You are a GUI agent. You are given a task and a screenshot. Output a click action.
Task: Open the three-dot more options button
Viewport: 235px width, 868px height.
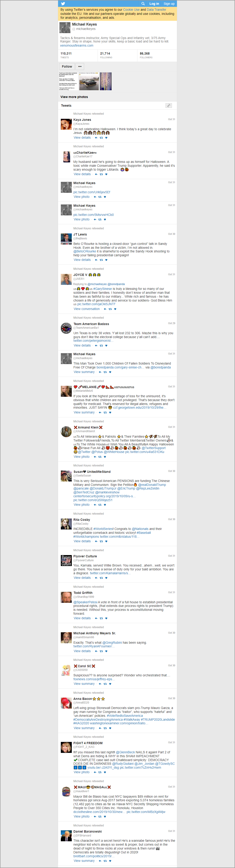click(x=80, y=66)
